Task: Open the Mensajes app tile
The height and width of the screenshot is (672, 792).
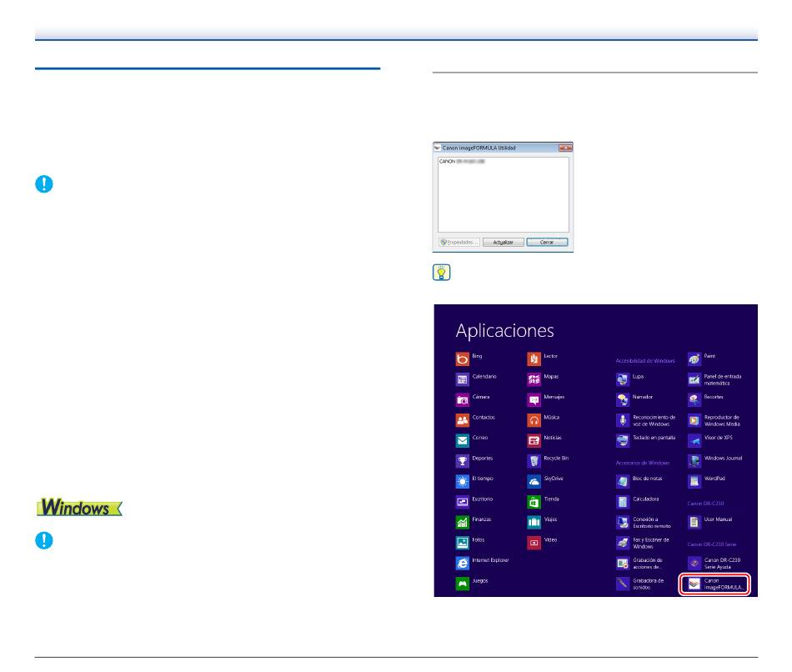Action: click(x=546, y=399)
